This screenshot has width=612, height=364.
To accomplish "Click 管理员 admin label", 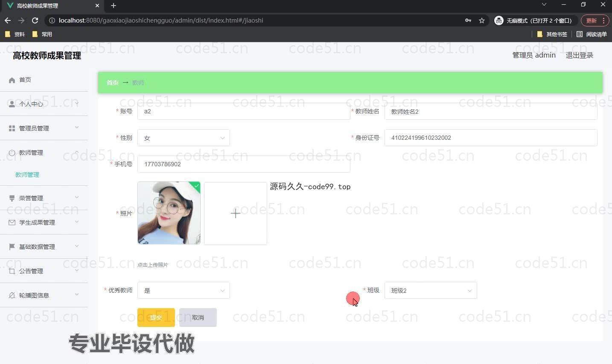I will point(534,55).
